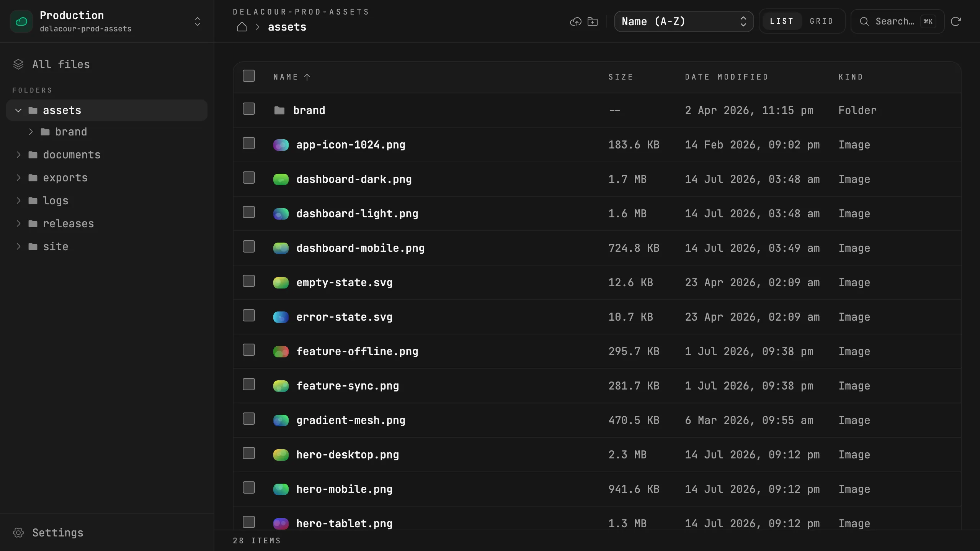Viewport: 980px width, 551px height.
Task: Select dashboard-light.png checkbox
Action: [x=249, y=212]
